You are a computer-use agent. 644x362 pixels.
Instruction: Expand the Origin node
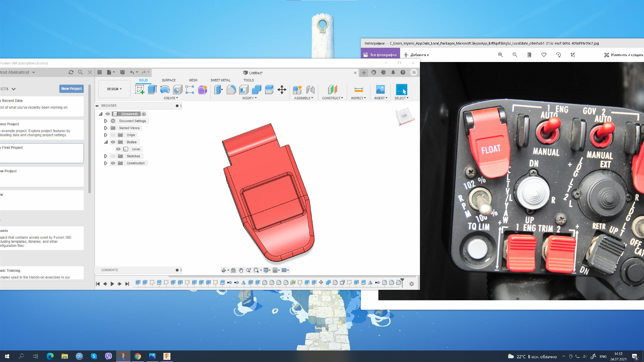tap(106, 135)
